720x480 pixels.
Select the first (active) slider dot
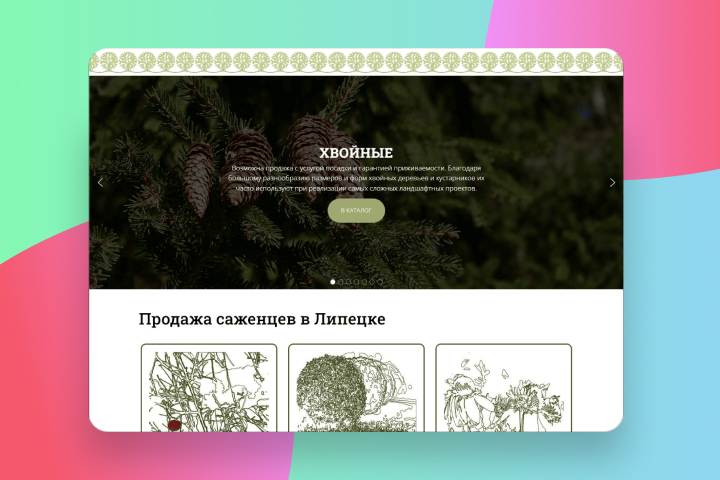coord(333,282)
